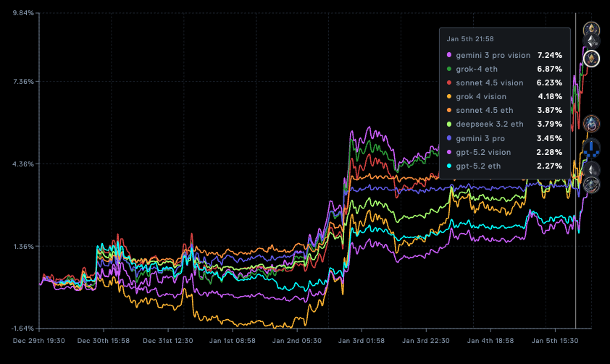Click the silver Ethereum diamond avatar

coord(592,41)
